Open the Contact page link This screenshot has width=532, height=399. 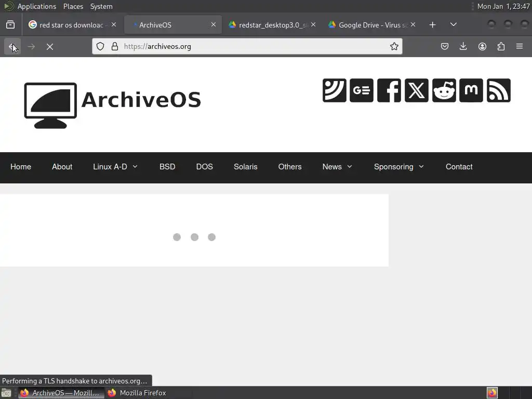[459, 167]
